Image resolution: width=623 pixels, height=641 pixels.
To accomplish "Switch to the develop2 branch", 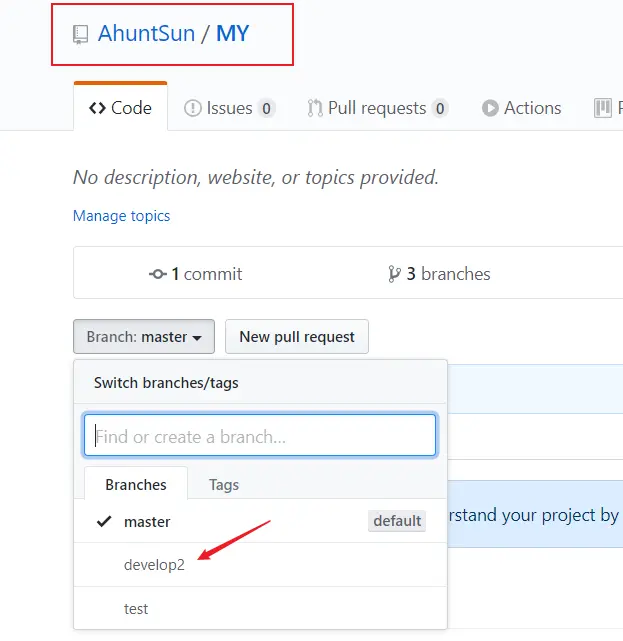I will [260, 565].
